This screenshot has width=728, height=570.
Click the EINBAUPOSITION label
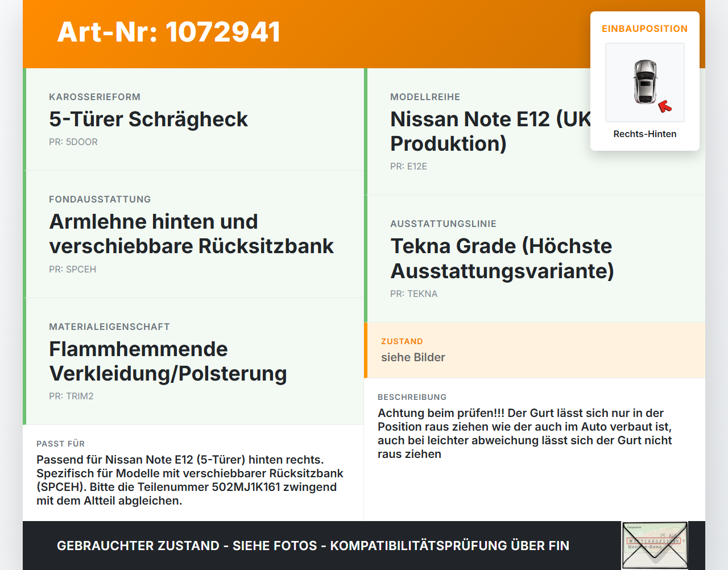pyautogui.click(x=645, y=28)
